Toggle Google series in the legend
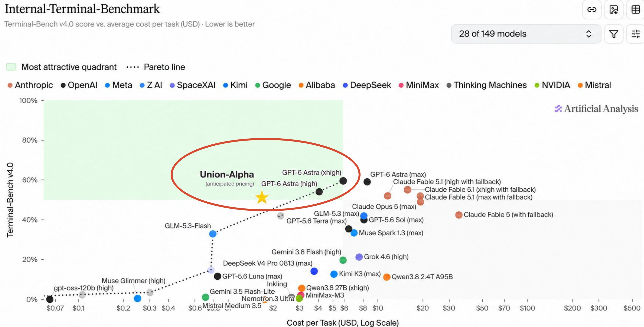644x327 pixels. 273,85
